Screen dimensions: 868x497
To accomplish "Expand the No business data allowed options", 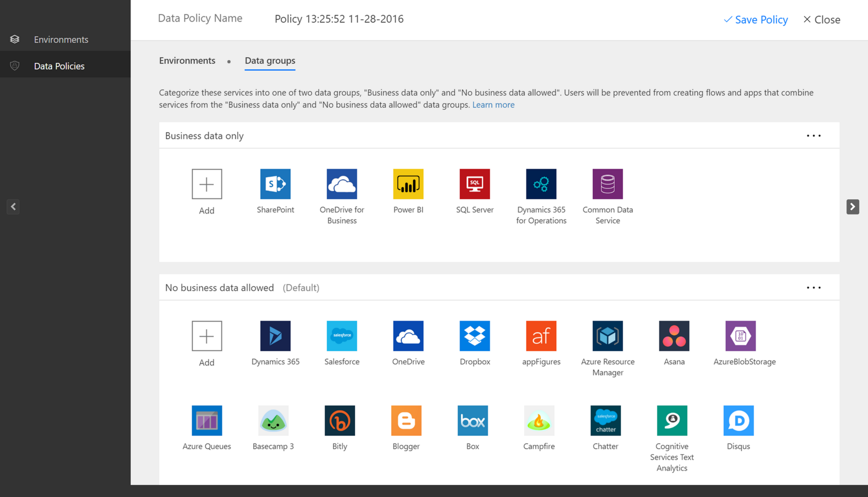I will pos(814,288).
